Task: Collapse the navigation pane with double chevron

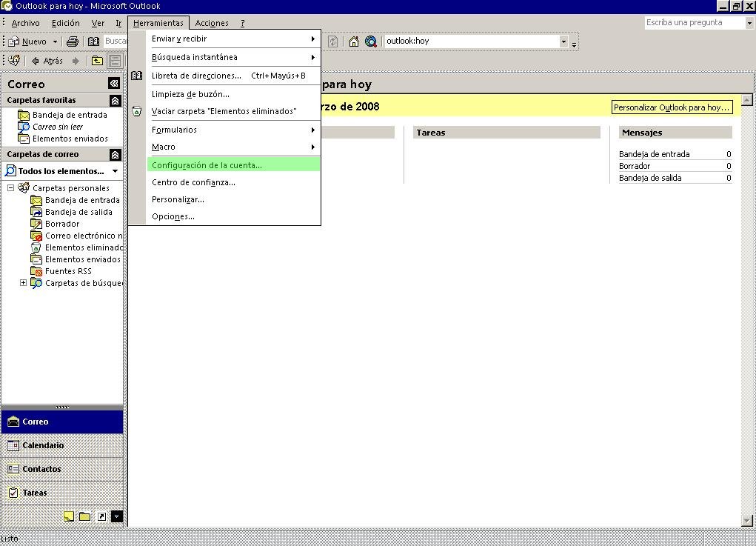Action: pos(114,84)
